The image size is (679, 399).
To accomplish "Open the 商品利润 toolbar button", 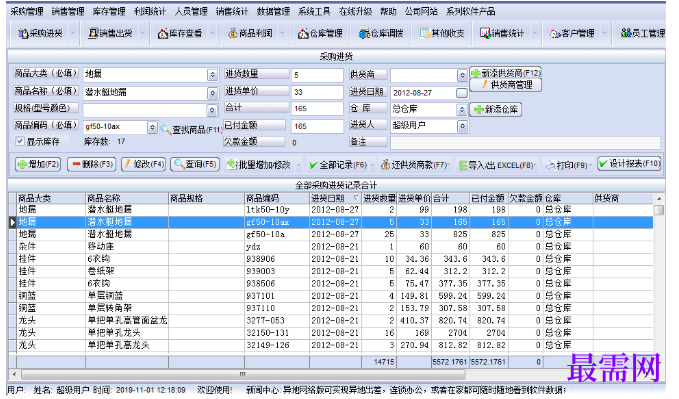I will [x=250, y=33].
